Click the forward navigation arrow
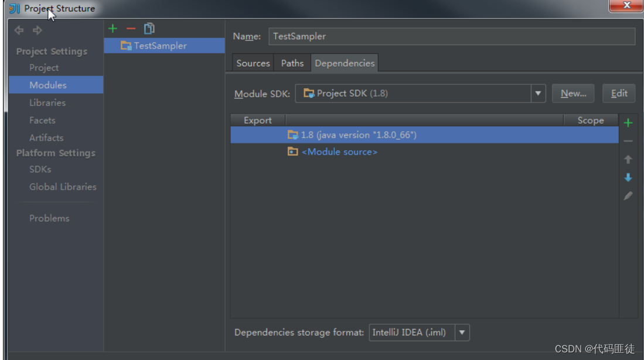Viewport: 644px width, 360px height. (38, 30)
